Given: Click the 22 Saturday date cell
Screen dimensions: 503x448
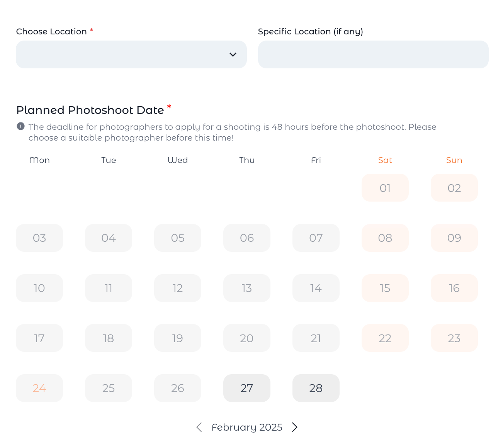Looking at the screenshot, I should (385, 338).
